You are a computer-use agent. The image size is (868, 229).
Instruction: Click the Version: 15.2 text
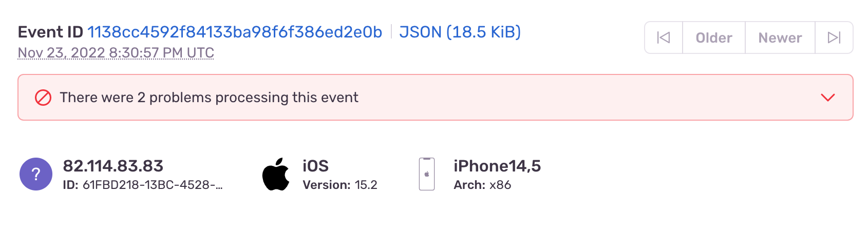point(340,185)
